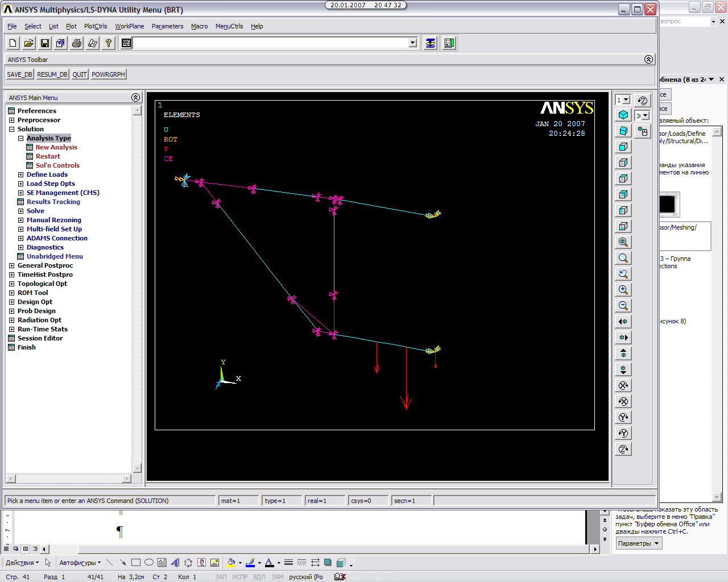728x582 pixels.
Task: Click the Word 3-D style icon
Action: pyautogui.click(x=341, y=563)
